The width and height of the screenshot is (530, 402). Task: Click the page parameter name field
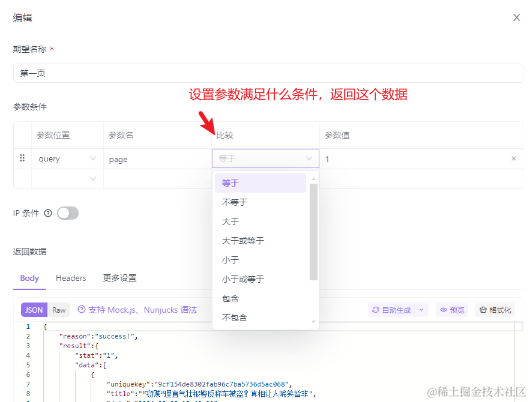click(157, 159)
